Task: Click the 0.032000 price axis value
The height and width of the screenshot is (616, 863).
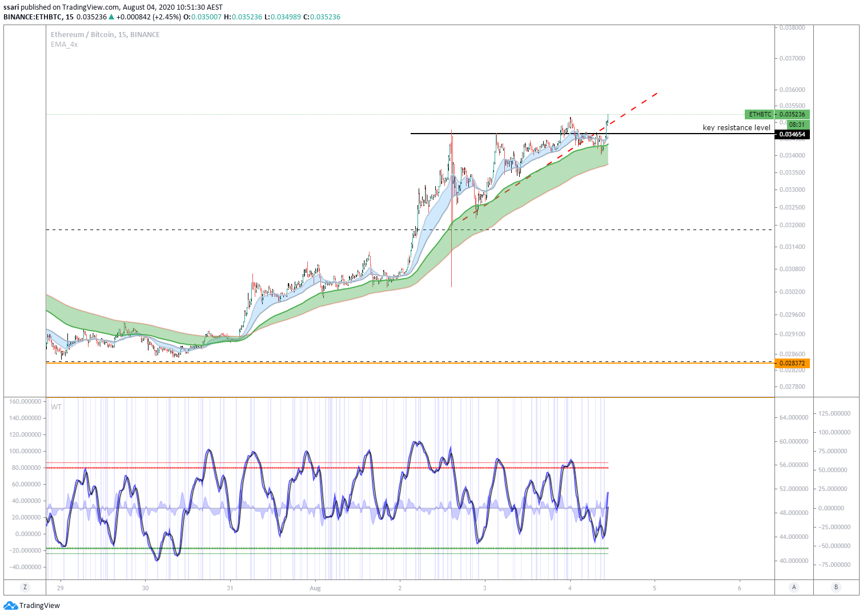Action: (x=792, y=225)
